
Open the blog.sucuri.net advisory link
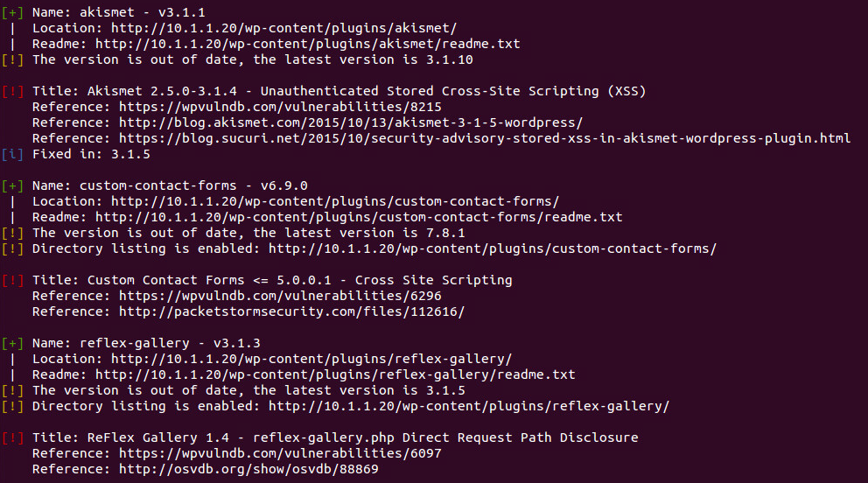coord(485,138)
